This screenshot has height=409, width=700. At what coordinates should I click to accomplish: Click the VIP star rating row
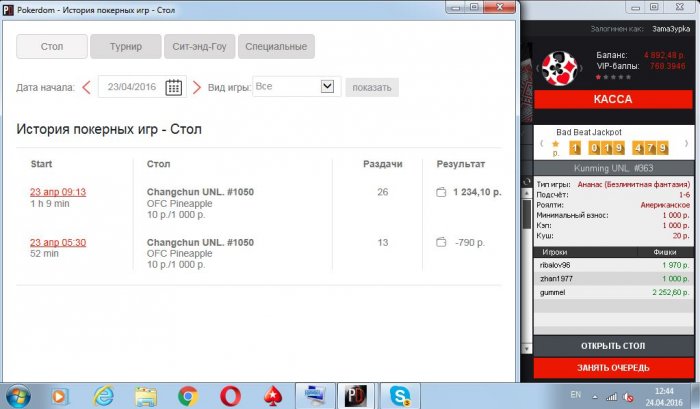click(613, 77)
